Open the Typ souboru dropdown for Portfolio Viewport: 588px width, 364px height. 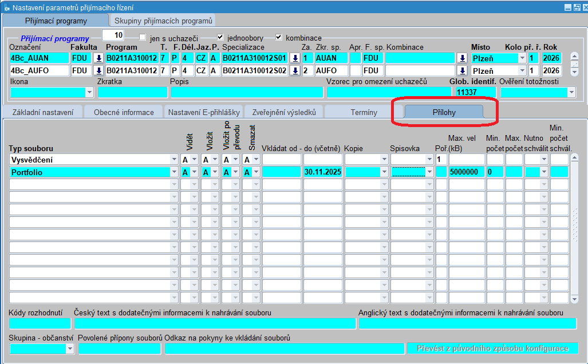(174, 172)
